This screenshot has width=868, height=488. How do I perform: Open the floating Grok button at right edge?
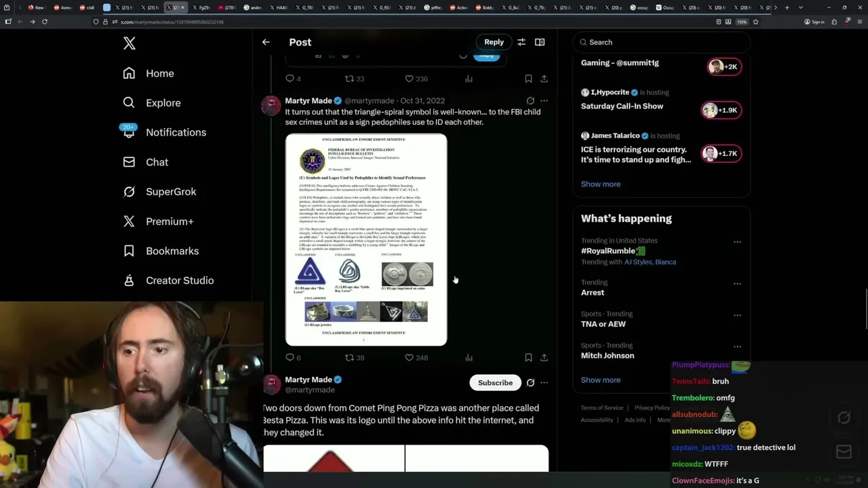coord(844,418)
